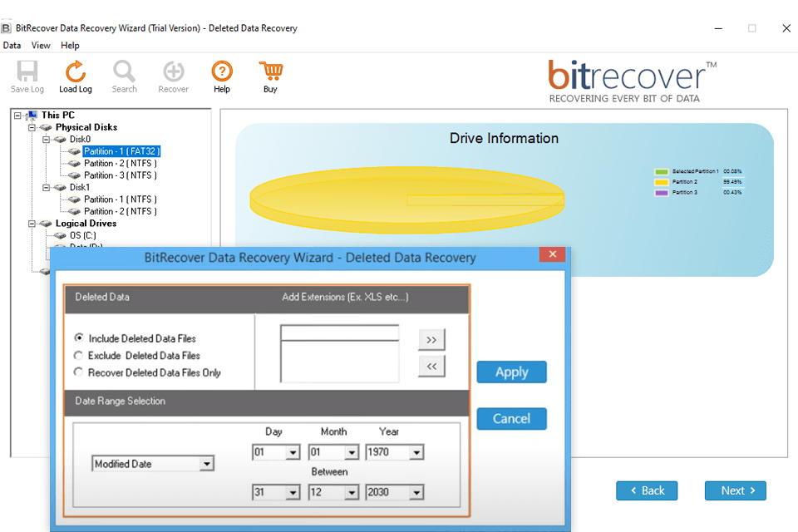Click the Physical Disks drive icon

[x=46, y=127]
